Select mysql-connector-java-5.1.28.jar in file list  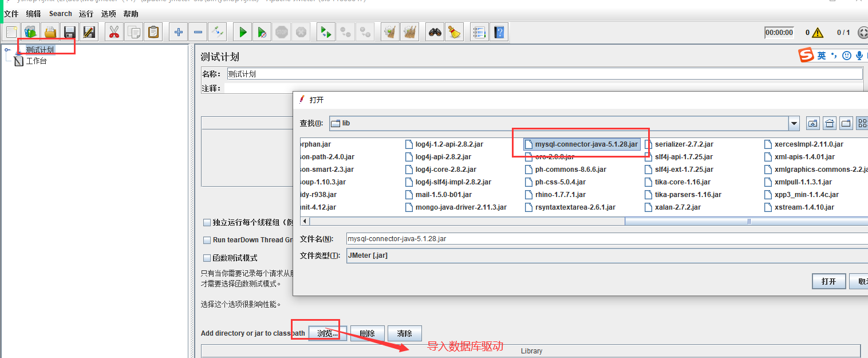point(582,144)
